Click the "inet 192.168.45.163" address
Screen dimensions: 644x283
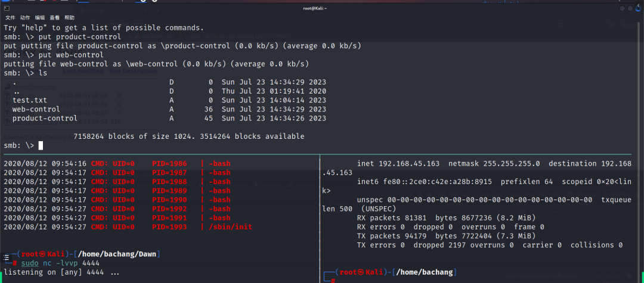(x=398, y=164)
